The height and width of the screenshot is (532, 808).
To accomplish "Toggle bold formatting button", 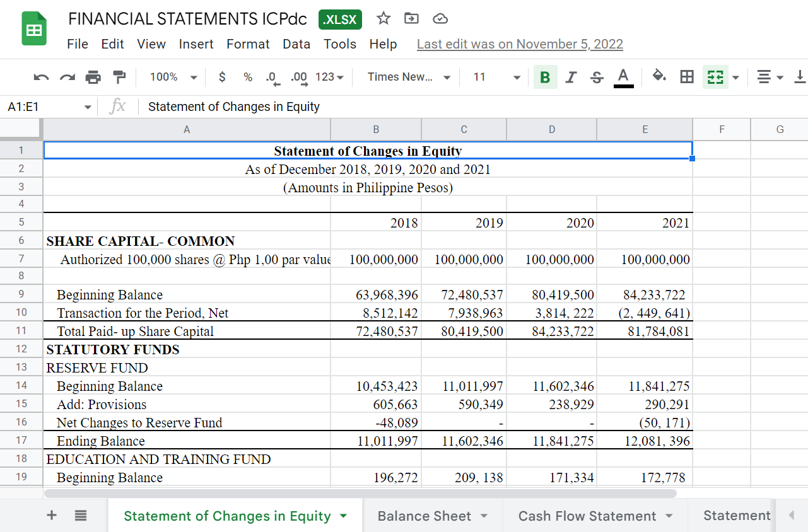I will pos(545,77).
